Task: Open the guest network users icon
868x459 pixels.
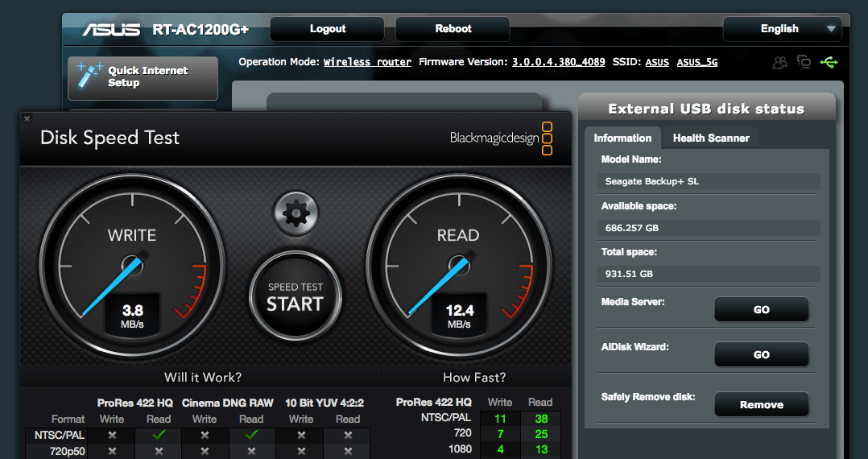Action: (x=779, y=62)
